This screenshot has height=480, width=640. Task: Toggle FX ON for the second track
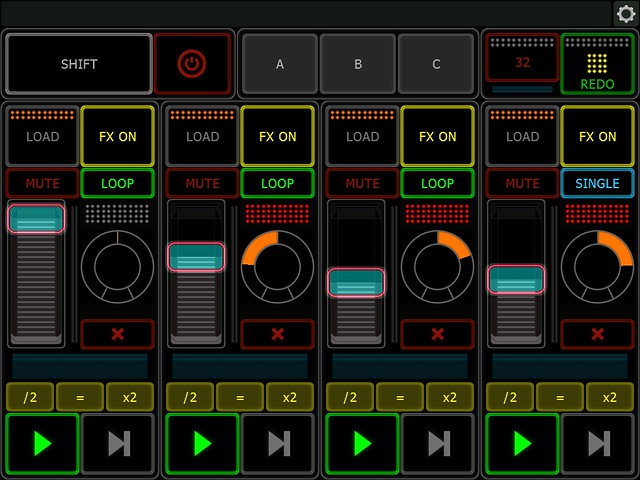point(278,136)
